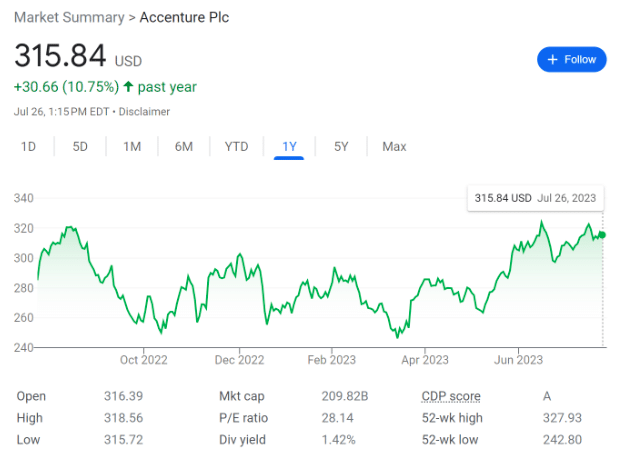Screen dimensions: 639x467
Task: Select the Accenture Plc title text
Action: point(184,18)
